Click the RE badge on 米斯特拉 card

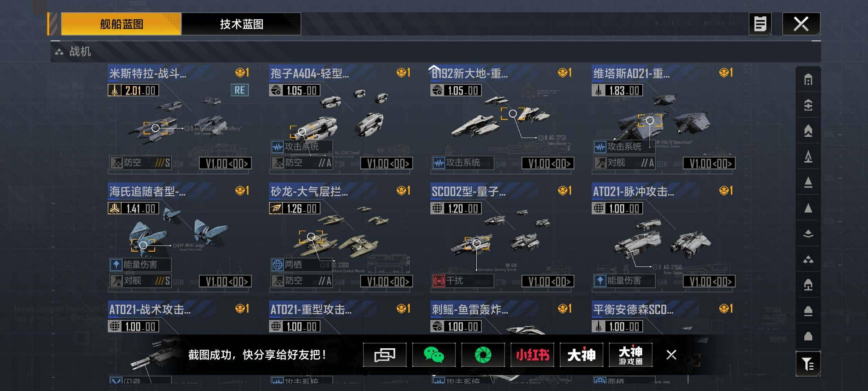(x=239, y=90)
